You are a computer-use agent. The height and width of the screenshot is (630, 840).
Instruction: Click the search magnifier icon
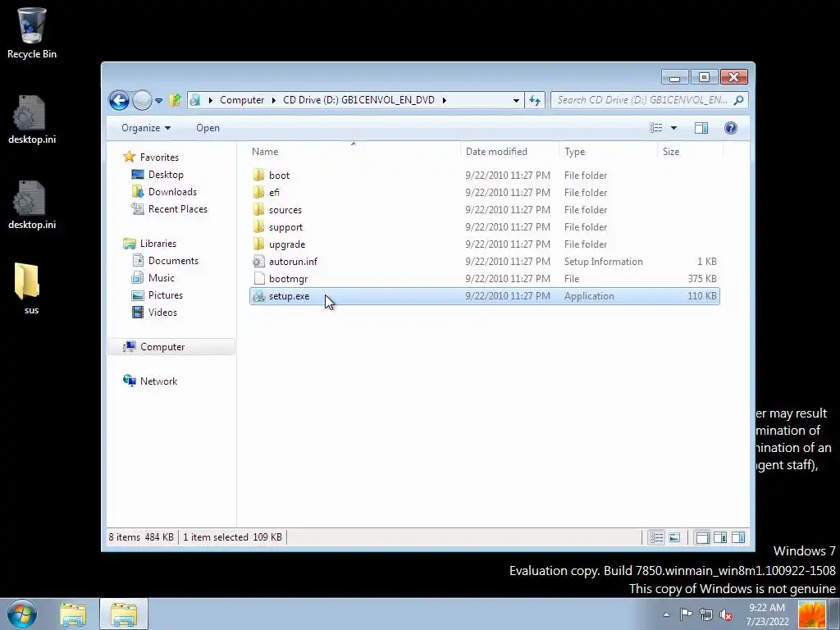click(739, 100)
